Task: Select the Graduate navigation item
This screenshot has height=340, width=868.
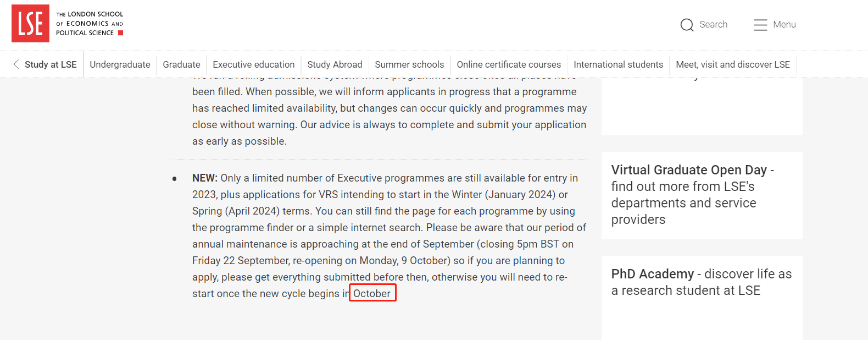Action: 181,64
